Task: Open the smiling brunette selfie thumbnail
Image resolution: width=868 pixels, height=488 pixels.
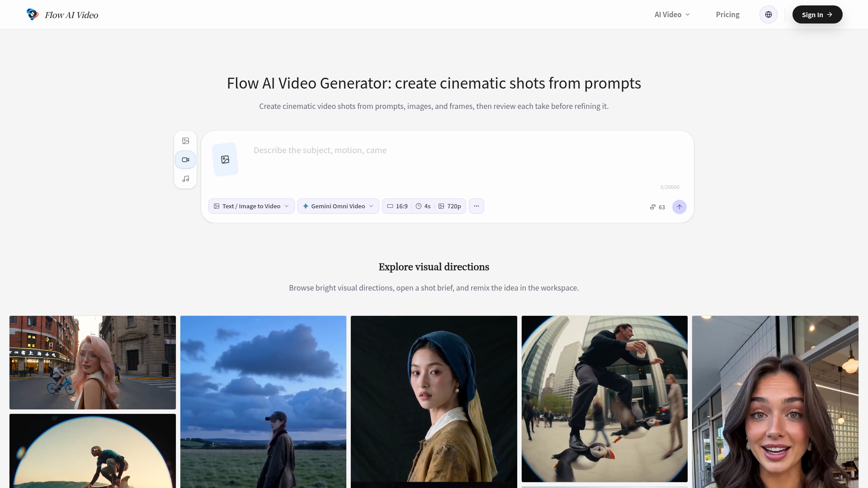Action: click(x=775, y=402)
